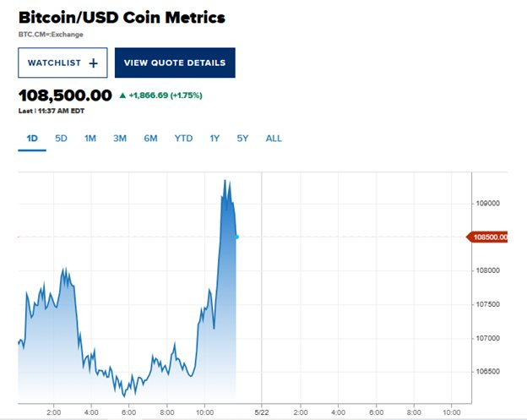
Task: Switch to 6M chart view
Action: coord(150,138)
